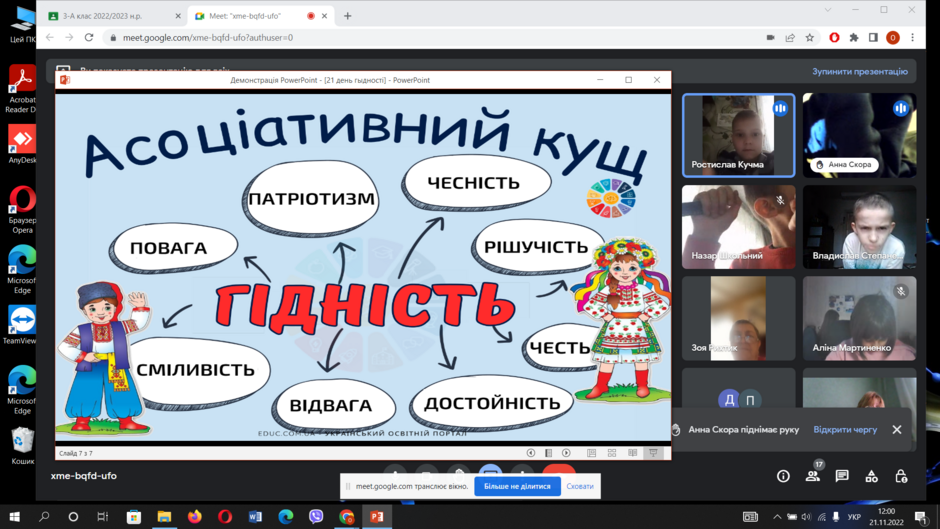Open Firefox from the taskbar
Viewport: 940px width, 529px height.
coord(194,516)
